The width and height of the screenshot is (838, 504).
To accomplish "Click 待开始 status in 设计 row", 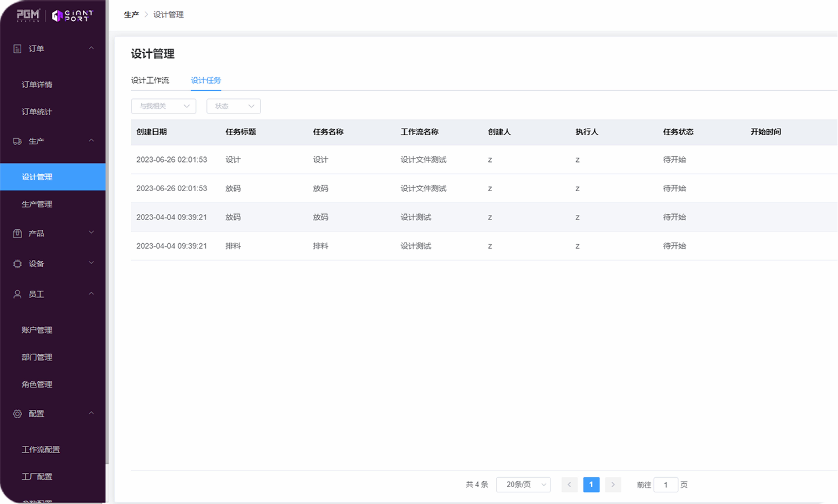I will [x=675, y=160].
